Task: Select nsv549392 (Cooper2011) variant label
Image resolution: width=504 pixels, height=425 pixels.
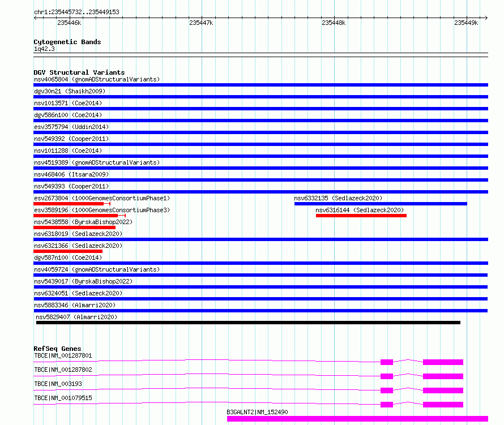Action: [x=71, y=139]
